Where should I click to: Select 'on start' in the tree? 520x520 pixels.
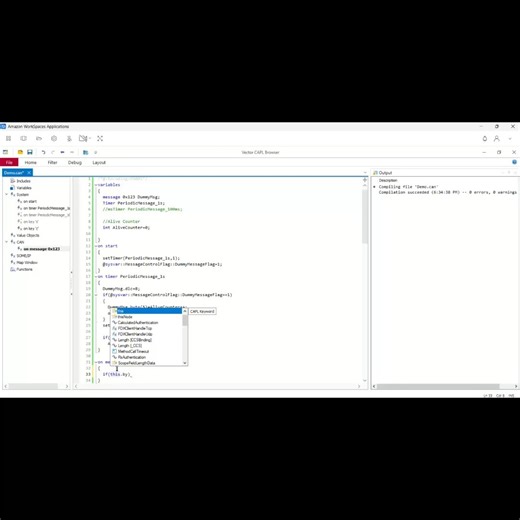(x=30, y=201)
